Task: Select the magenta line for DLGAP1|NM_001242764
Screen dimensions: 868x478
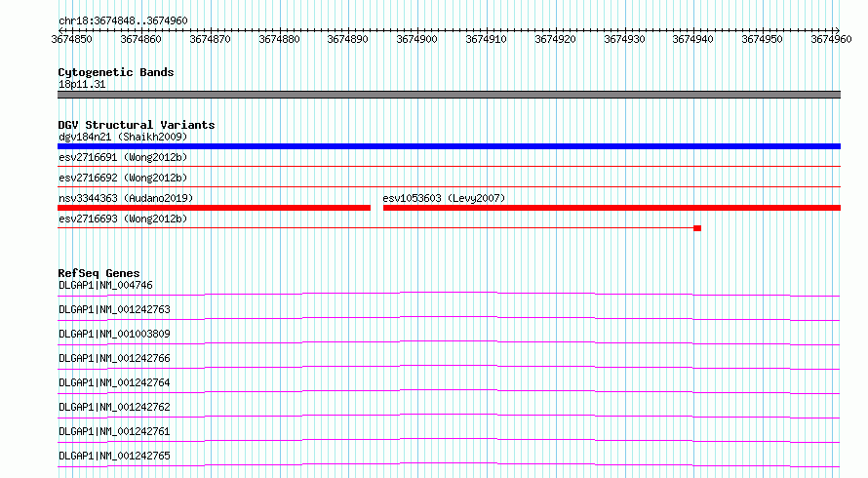Action: pos(449,391)
